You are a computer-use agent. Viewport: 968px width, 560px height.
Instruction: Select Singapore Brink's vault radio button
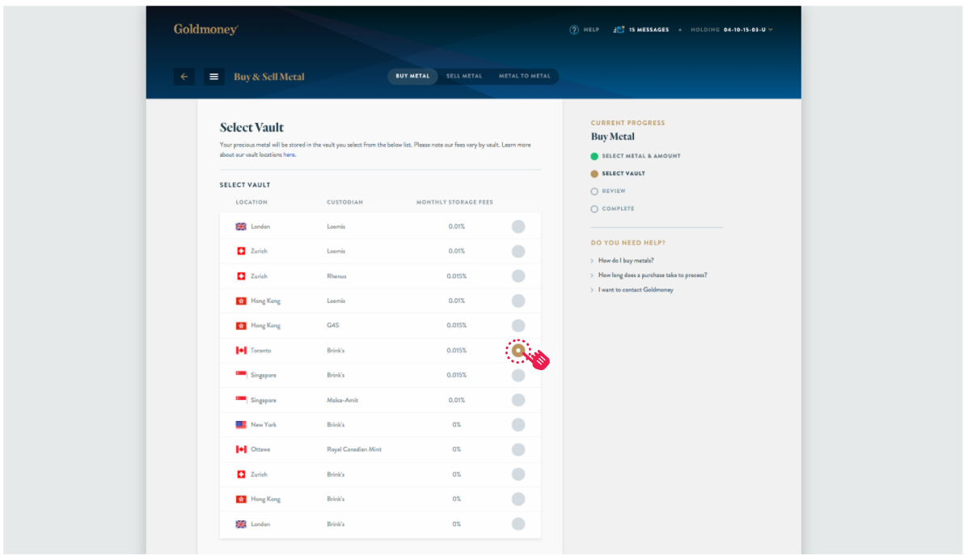click(x=518, y=375)
